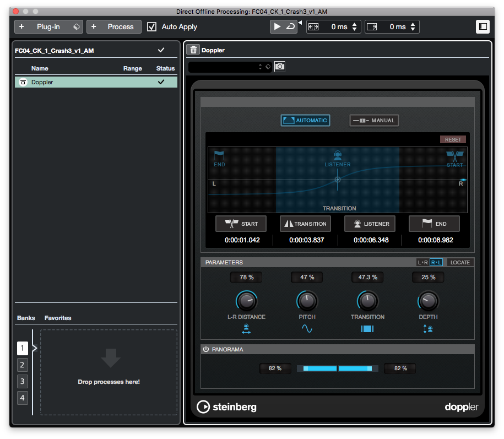This screenshot has height=439, width=504.
Task: Click the Panorama width slider
Action: click(x=338, y=368)
